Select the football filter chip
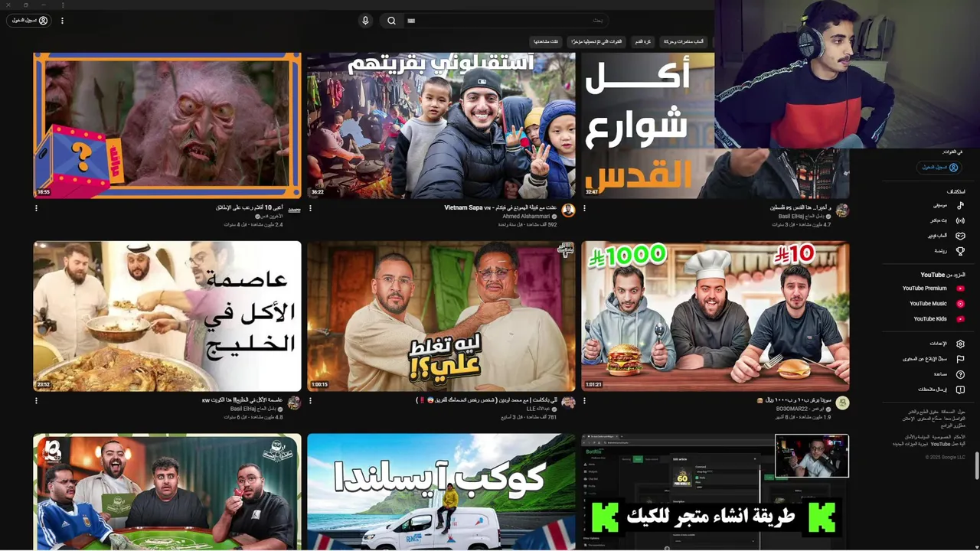980x551 pixels. [642, 41]
